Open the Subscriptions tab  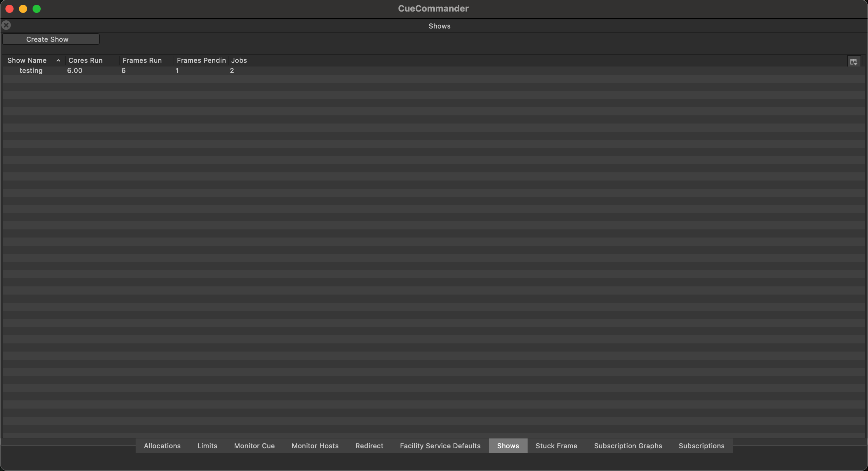pyautogui.click(x=702, y=446)
